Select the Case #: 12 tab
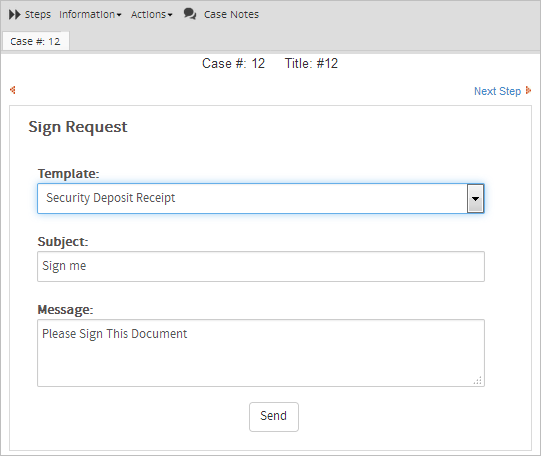Viewport: 541px width, 456px height. coord(36,41)
